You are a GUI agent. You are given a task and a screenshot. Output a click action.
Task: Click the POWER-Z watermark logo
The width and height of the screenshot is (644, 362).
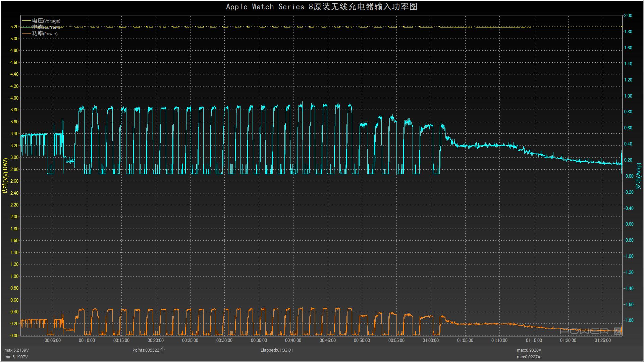(x=591, y=331)
